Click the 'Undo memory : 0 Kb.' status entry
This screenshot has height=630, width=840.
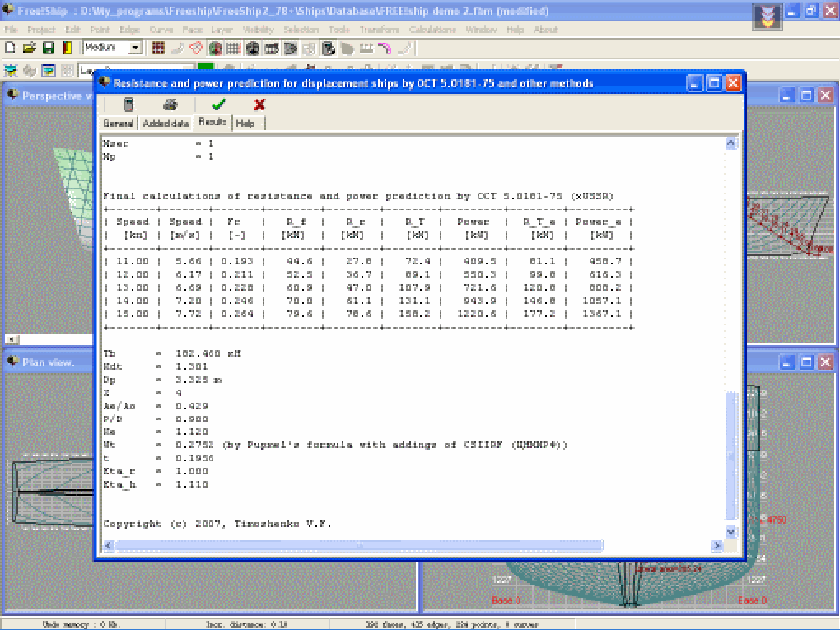(x=82, y=624)
